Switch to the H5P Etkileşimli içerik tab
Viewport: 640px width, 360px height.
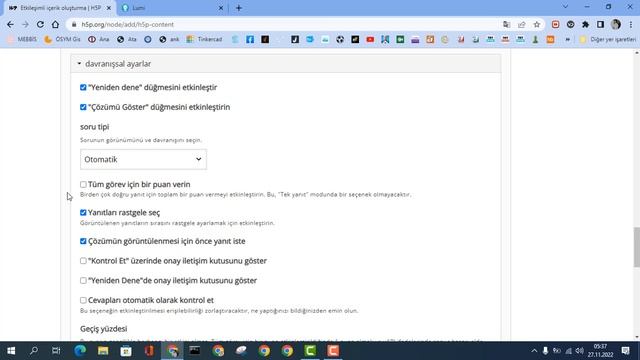tap(60, 8)
